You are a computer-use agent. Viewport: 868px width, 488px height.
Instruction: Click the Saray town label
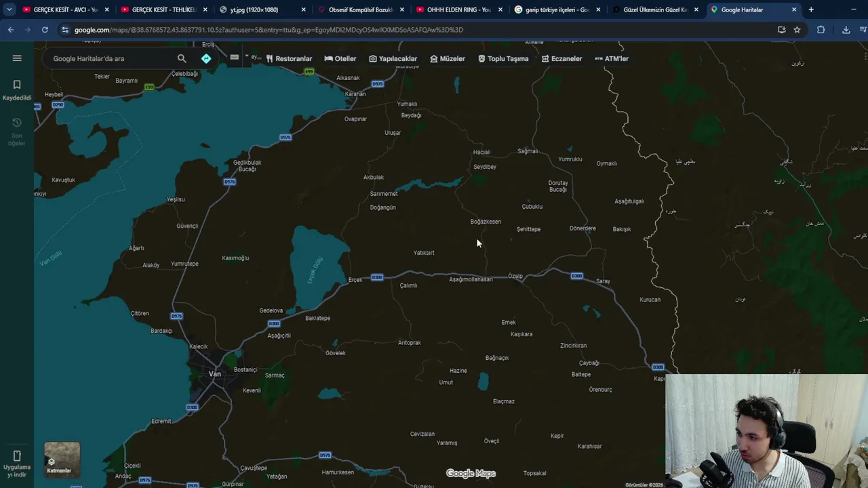tap(603, 281)
